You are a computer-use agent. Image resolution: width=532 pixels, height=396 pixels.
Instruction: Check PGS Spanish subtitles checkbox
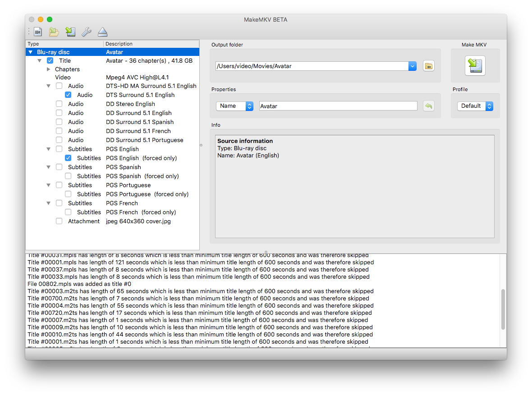click(x=59, y=167)
